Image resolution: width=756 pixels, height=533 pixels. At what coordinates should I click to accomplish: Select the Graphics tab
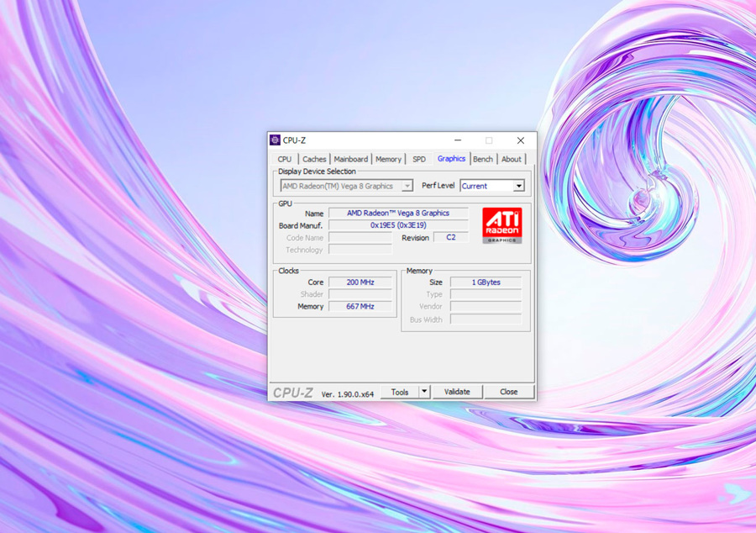click(451, 159)
